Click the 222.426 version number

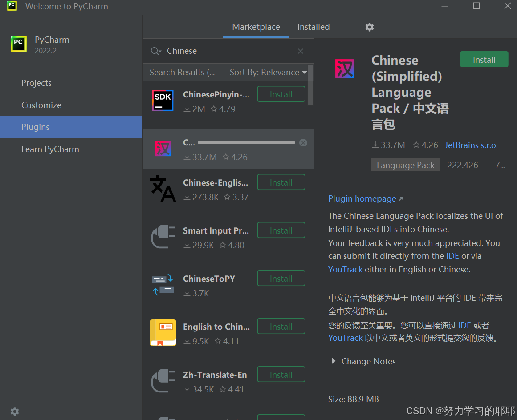[x=463, y=165]
